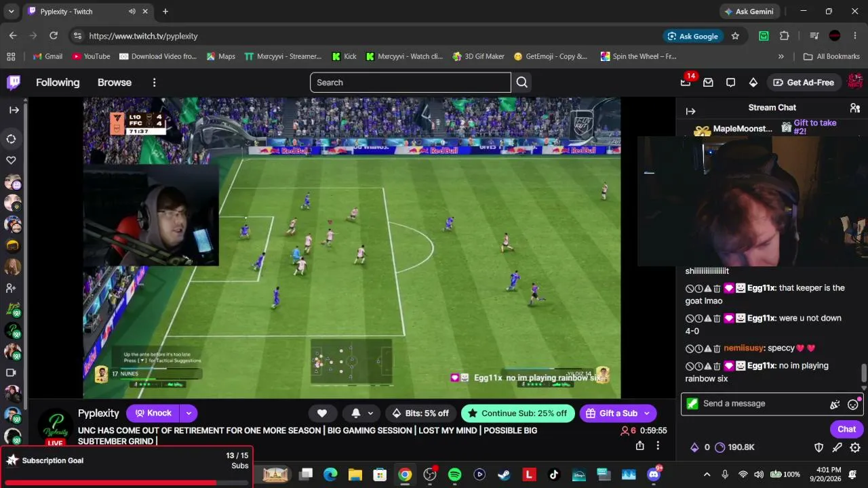Screen dimensions: 868x488
Task: Click the sword mod view icon
Action: tap(837, 447)
